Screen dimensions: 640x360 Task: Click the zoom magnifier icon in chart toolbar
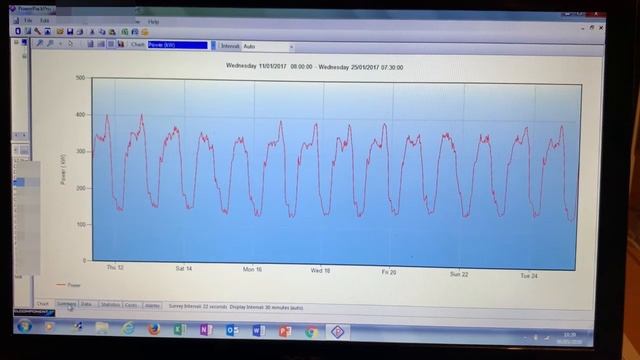coord(40,43)
